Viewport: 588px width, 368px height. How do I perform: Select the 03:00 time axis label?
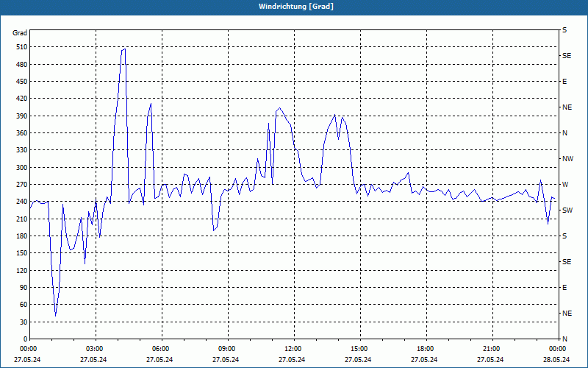tap(95, 349)
